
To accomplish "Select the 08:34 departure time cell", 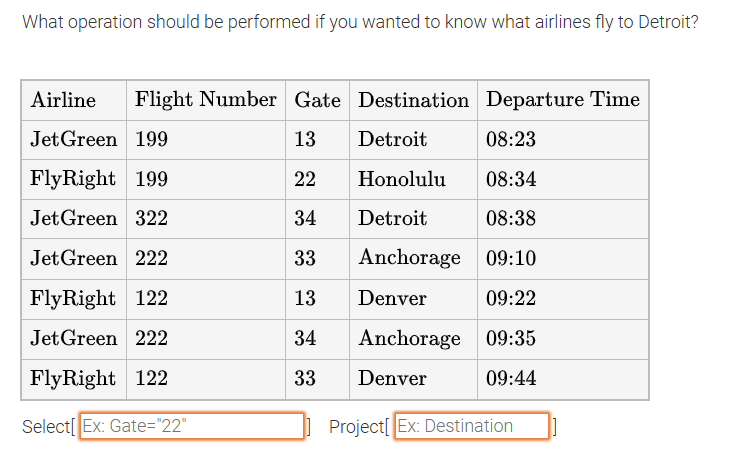I will tap(511, 179).
